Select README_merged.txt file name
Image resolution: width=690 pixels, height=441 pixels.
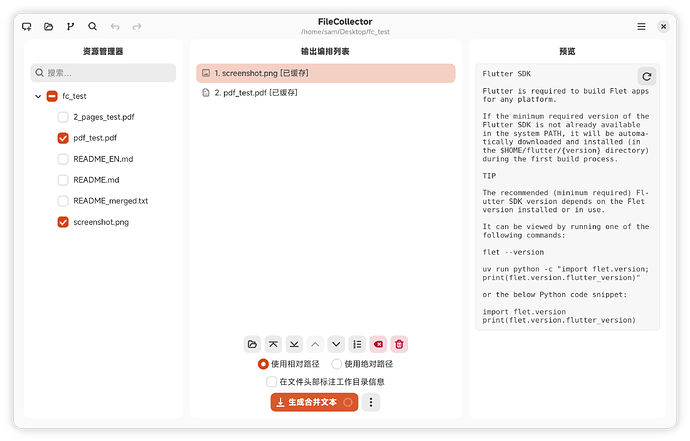(110, 201)
